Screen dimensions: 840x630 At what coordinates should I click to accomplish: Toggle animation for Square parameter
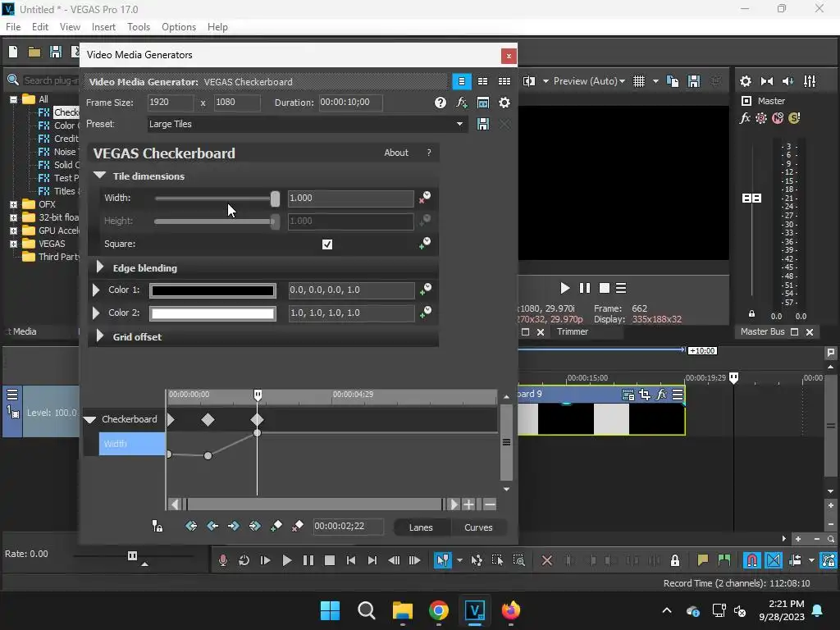click(425, 243)
